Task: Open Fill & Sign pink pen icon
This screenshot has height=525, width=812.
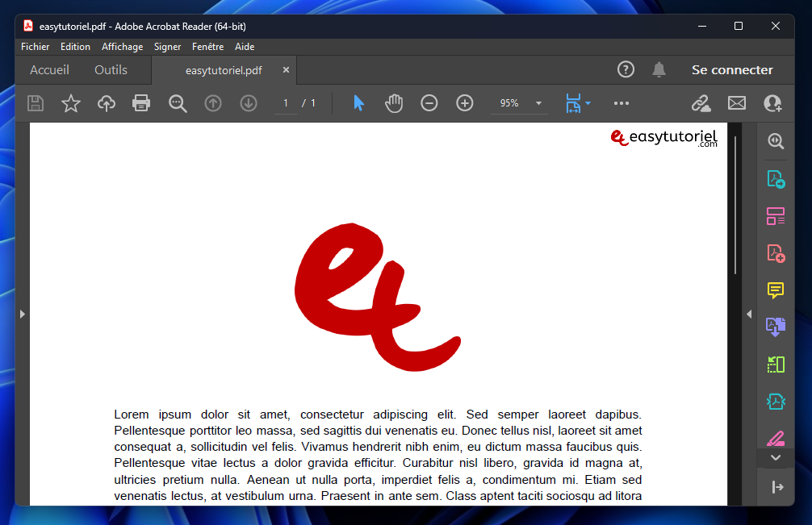Action: coord(775,439)
